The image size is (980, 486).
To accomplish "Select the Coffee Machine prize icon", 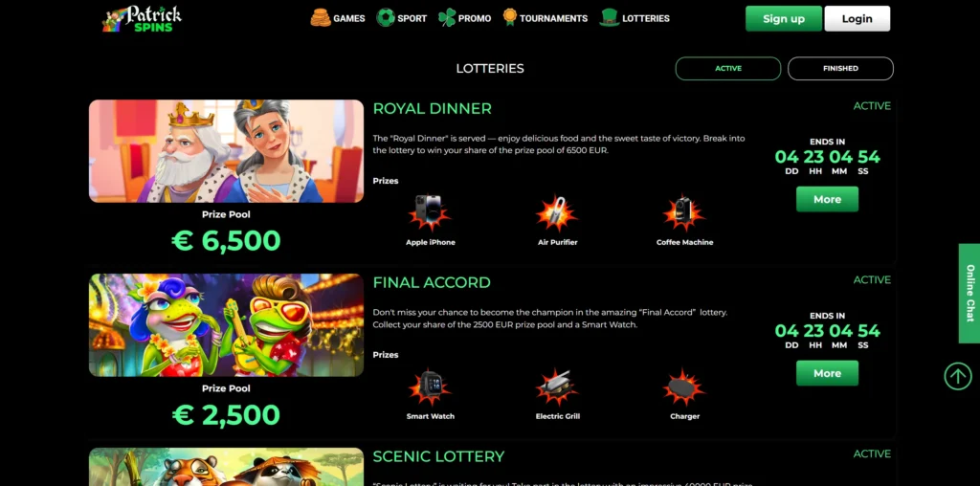I will click(x=684, y=212).
